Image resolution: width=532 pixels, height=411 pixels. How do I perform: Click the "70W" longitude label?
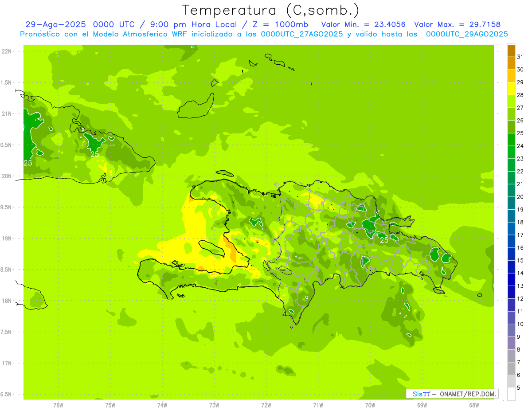pyautogui.click(x=370, y=405)
